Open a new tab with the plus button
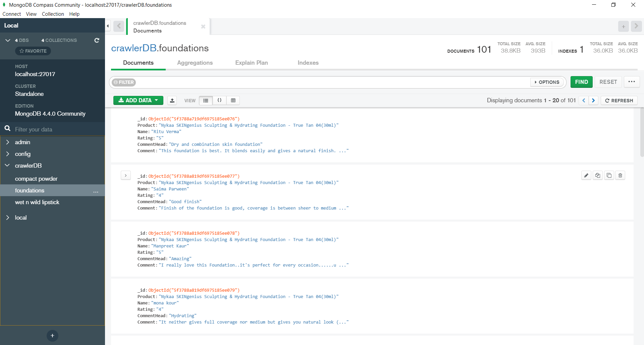Viewport: 644px width, 345px height. (x=623, y=26)
